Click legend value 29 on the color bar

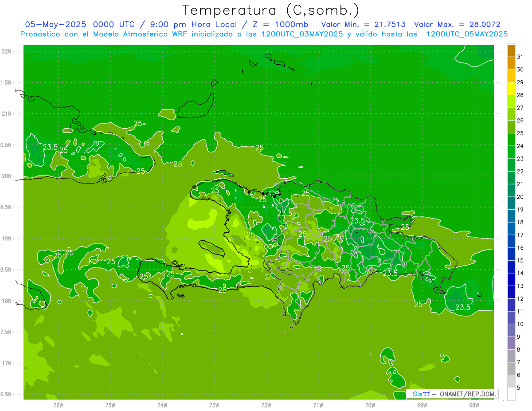click(520, 82)
